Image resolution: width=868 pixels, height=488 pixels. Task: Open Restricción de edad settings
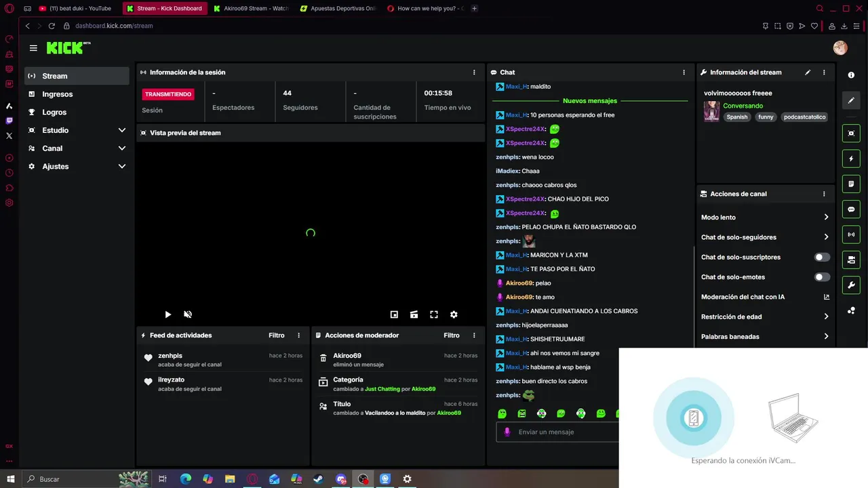[765, 317]
